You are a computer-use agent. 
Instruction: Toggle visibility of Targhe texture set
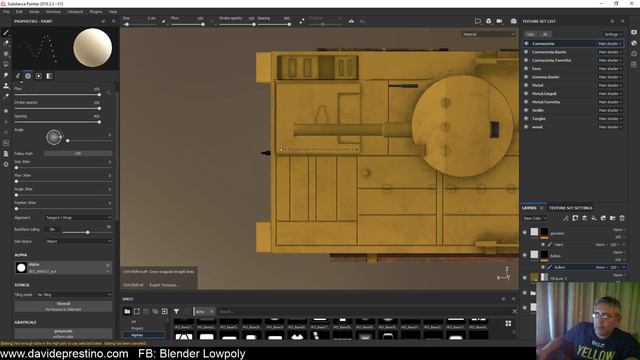[x=526, y=118]
